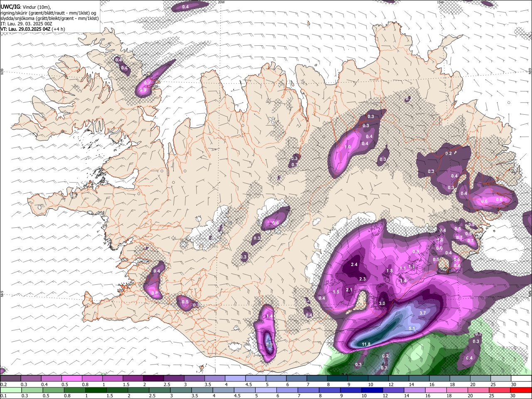Click the 10 deep blue swatch in lower legend row

[x=372, y=390]
